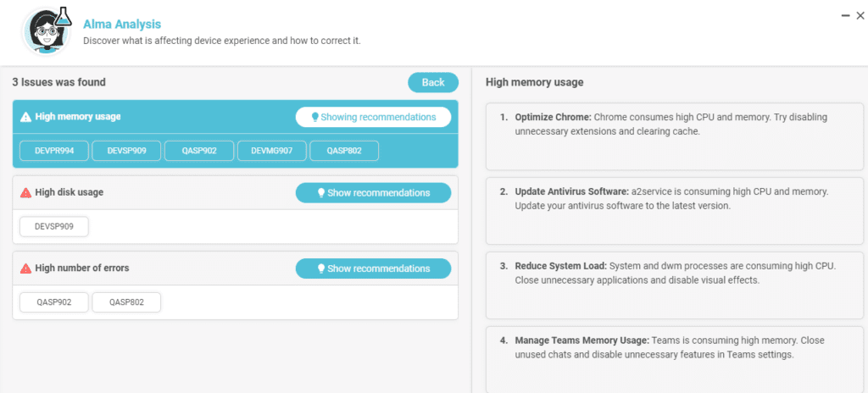Select device DEVMG907 under High memory usage
This screenshot has width=868, height=393.
[272, 151]
